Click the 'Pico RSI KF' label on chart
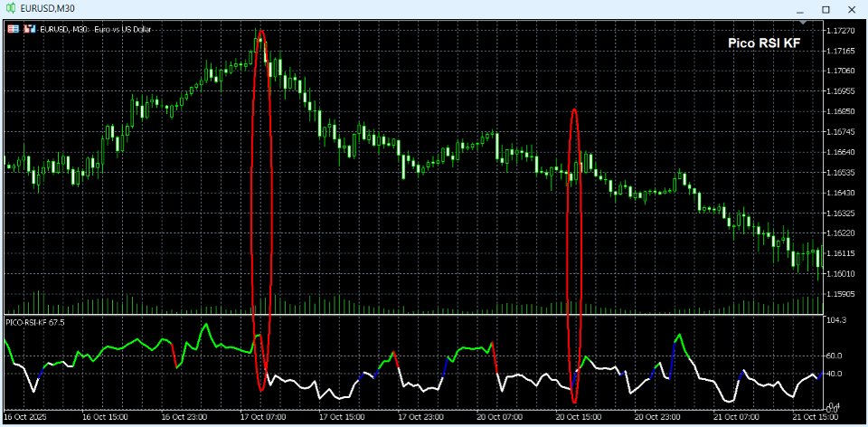The width and height of the screenshot is (868, 427). pos(763,43)
